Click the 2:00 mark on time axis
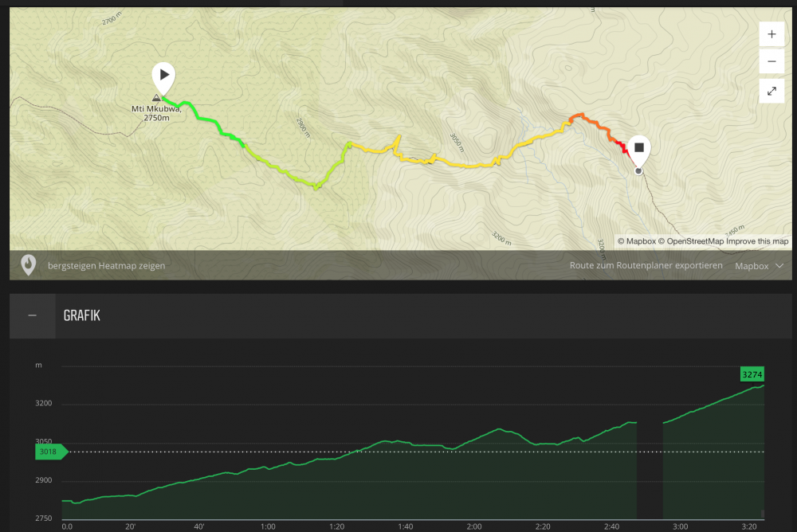This screenshot has width=797, height=532. pos(474,526)
